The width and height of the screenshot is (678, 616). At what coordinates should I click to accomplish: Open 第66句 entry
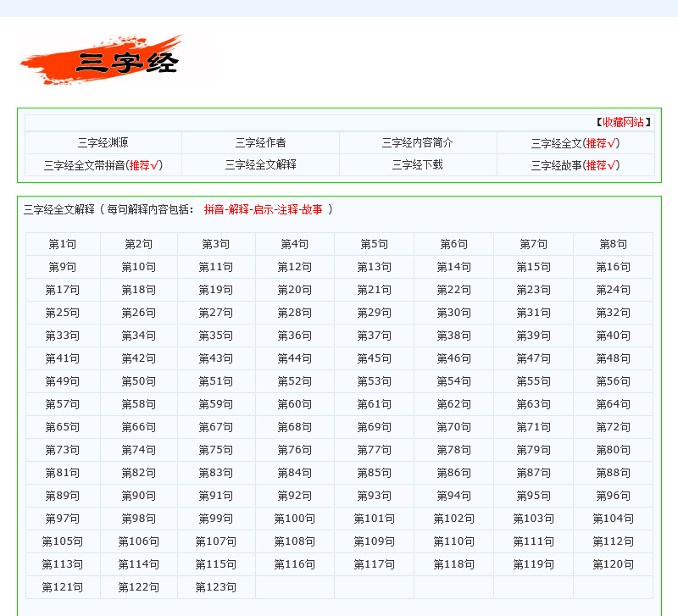(138, 428)
